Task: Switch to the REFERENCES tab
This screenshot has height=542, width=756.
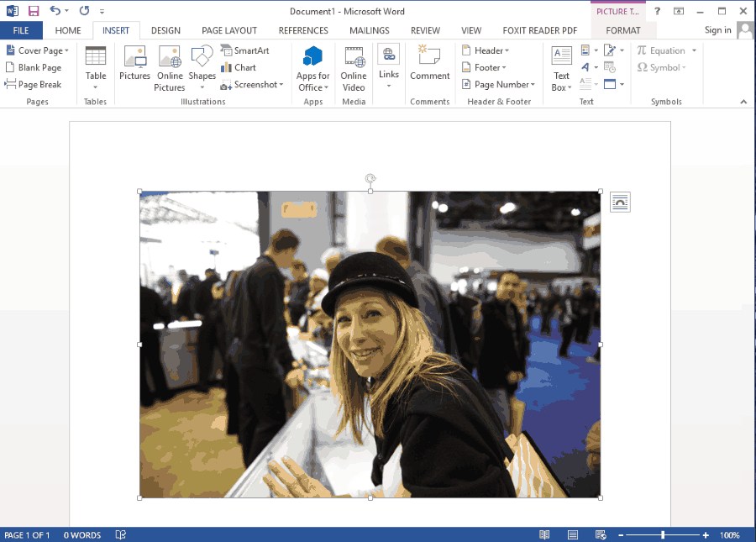Action: [x=303, y=30]
